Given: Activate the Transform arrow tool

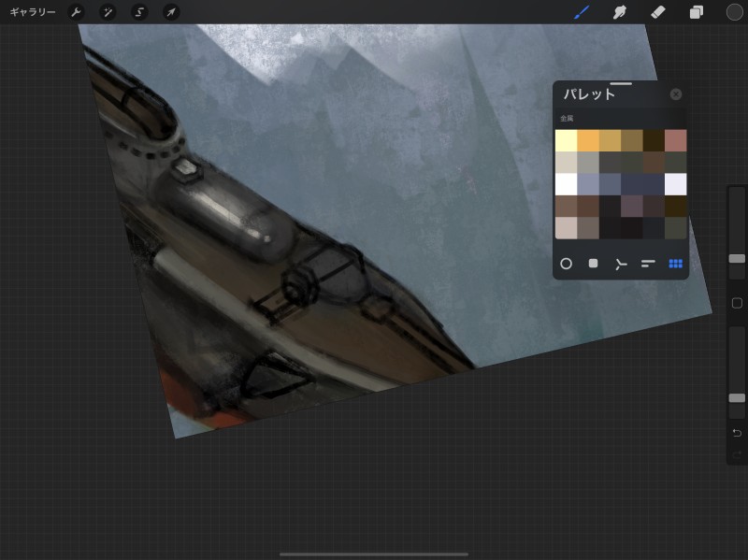Looking at the screenshot, I should pos(171,12).
